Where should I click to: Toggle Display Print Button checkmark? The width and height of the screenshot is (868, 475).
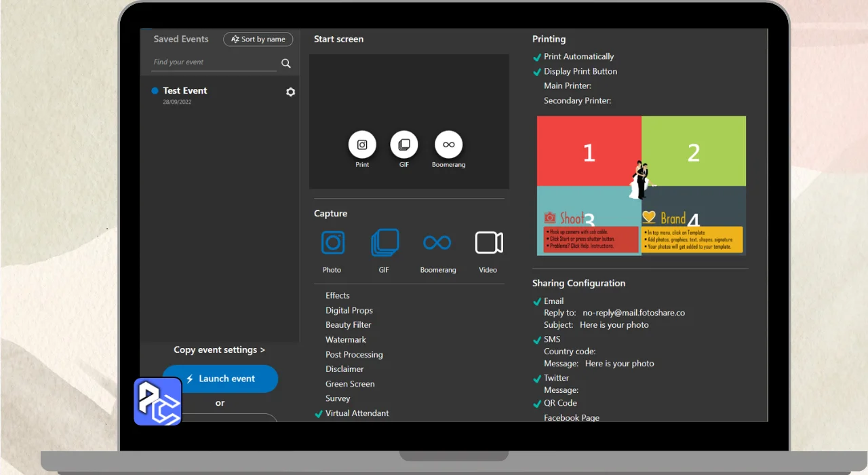click(x=537, y=72)
